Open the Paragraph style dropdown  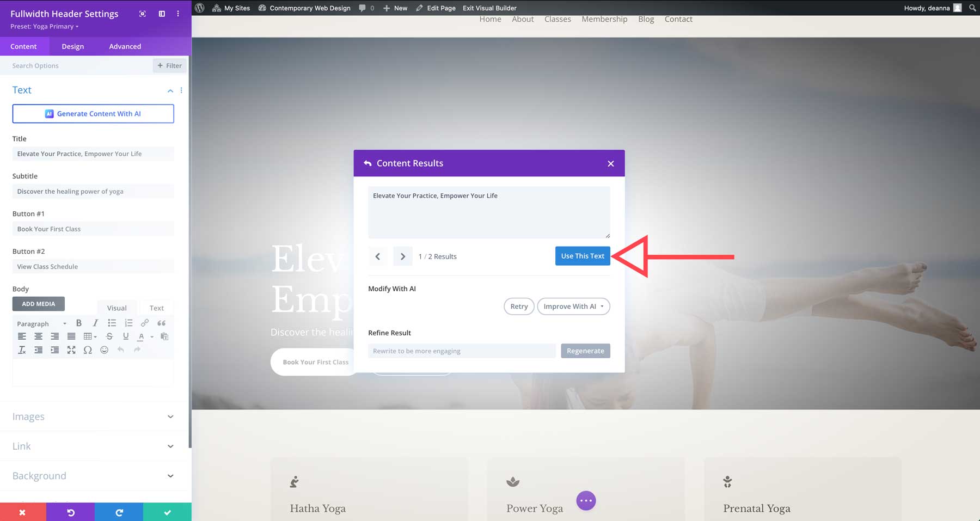click(41, 323)
